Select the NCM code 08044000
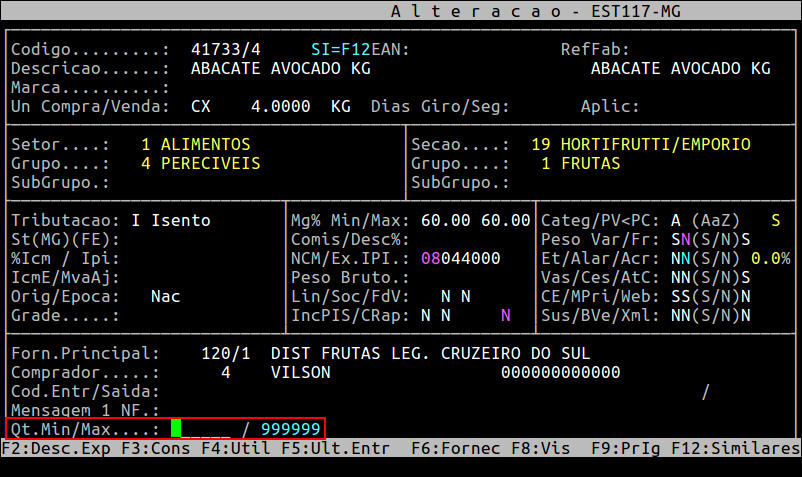 460,258
